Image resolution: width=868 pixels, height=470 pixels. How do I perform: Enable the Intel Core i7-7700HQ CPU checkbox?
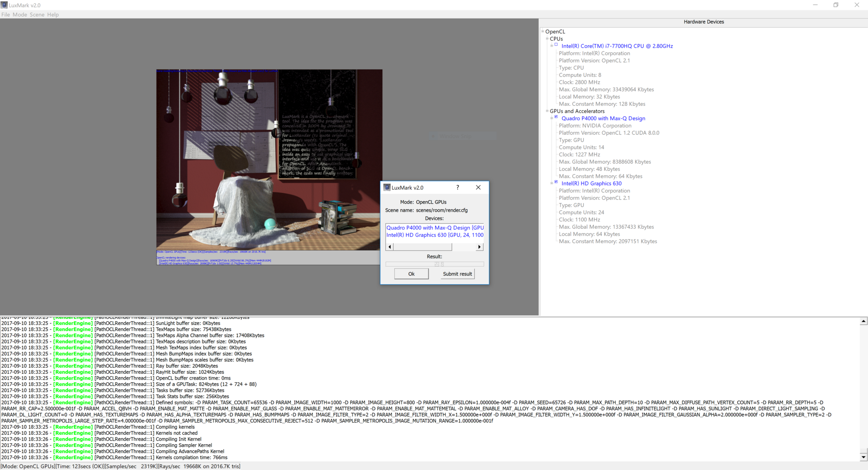pyautogui.click(x=556, y=45)
